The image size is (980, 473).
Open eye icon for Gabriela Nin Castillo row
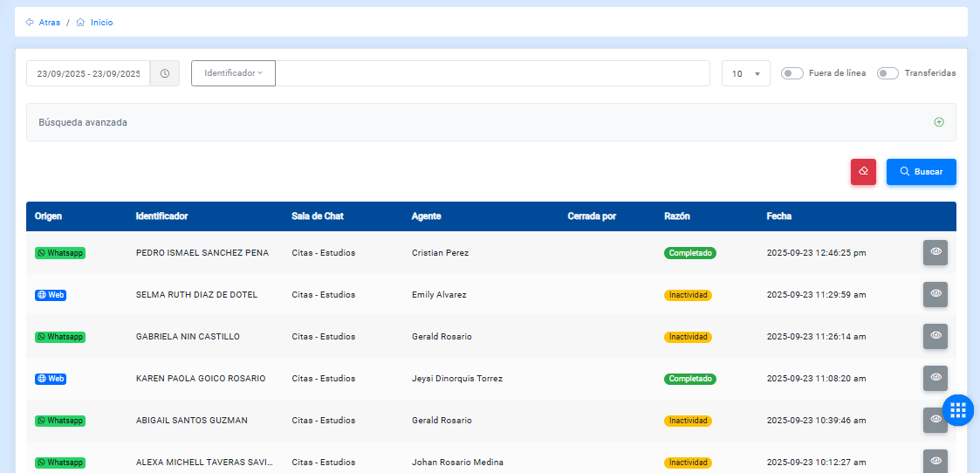[935, 336]
